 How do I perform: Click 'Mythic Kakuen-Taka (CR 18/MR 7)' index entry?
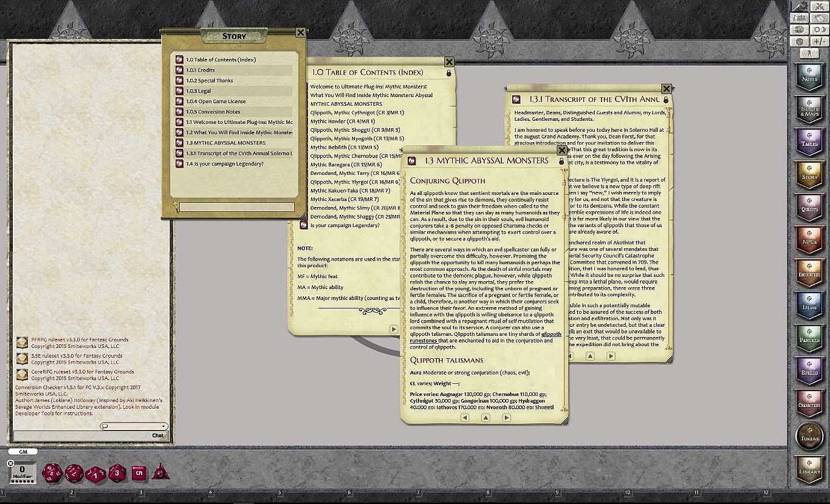[350, 191]
